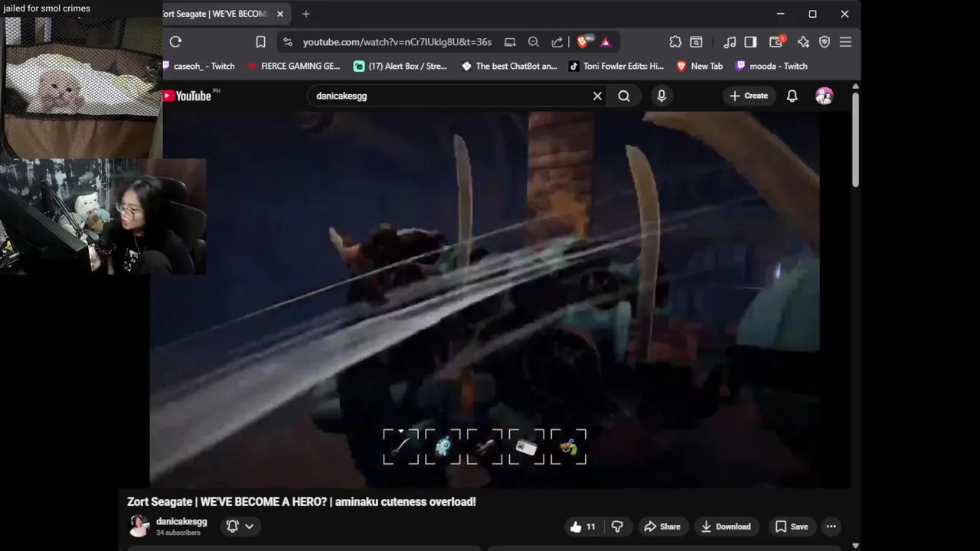The width and height of the screenshot is (980, 551).
Task: Click the share page icon in the address bar
Action: pos(557,42)
